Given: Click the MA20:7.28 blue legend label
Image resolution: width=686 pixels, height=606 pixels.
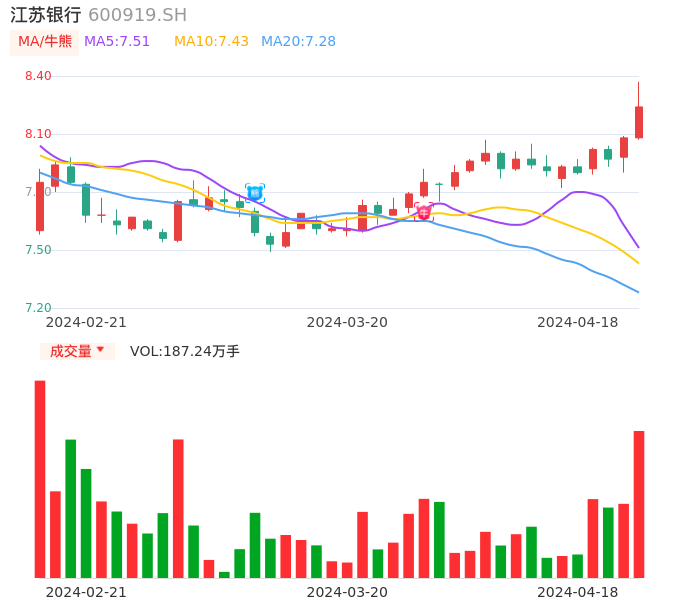Looking at the screenshot, I should (298, 42).
